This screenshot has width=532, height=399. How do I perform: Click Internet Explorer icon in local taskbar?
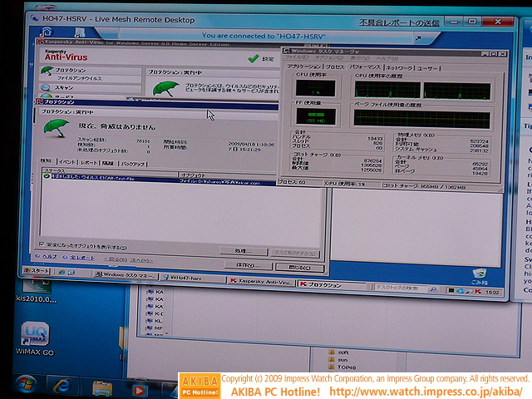point(62,386)
